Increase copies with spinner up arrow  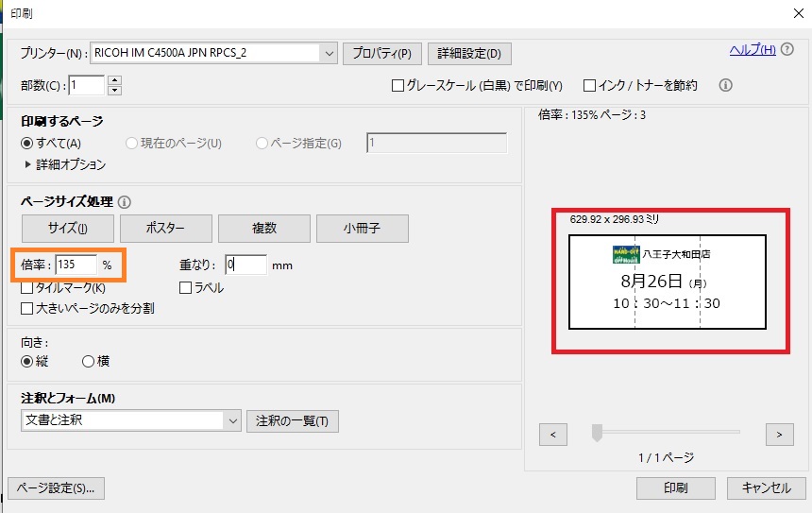point(115,80)
